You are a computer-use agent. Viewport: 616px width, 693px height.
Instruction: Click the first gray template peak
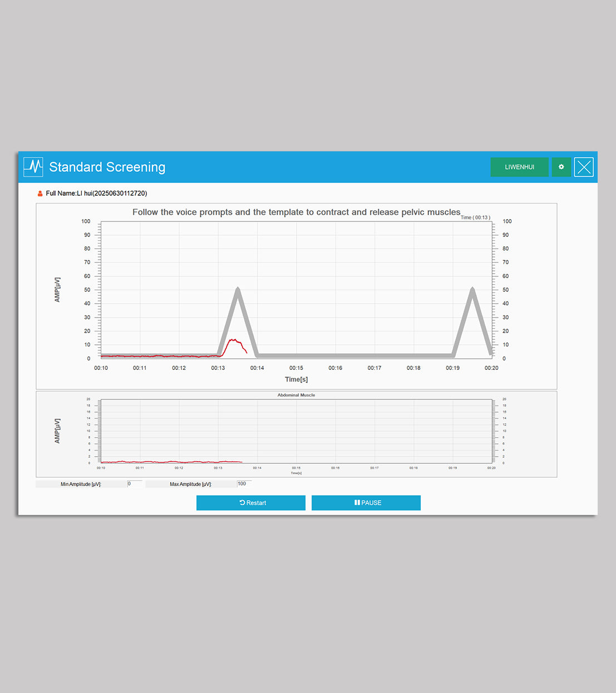pos(238,290)
